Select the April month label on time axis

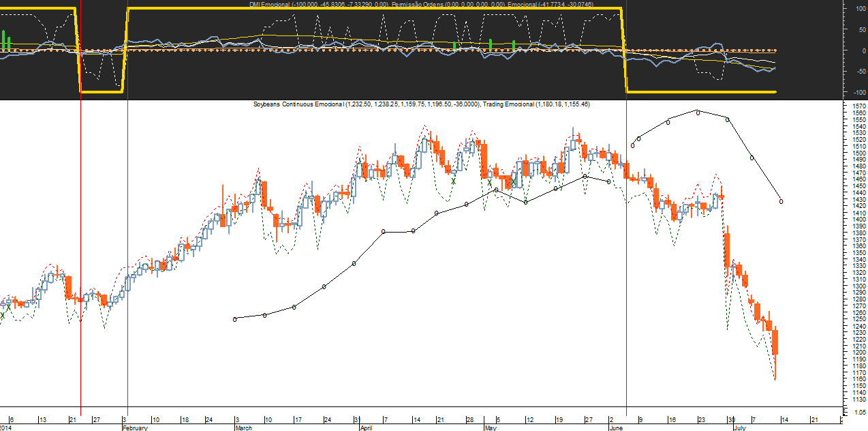point(366,428)
